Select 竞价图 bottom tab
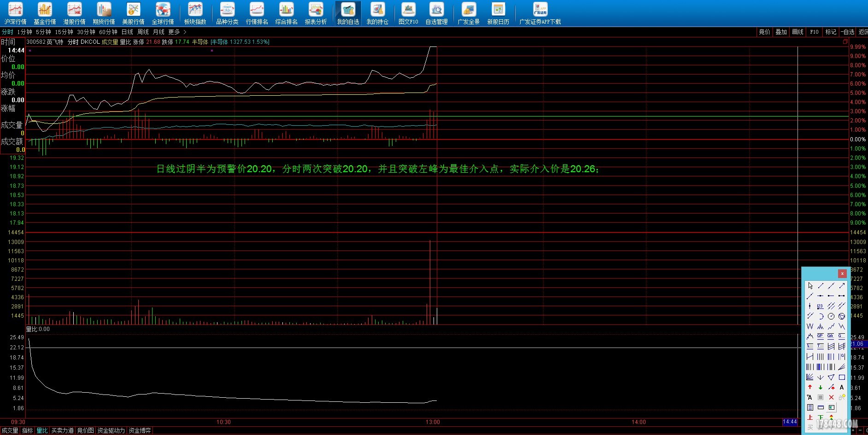 85,430
